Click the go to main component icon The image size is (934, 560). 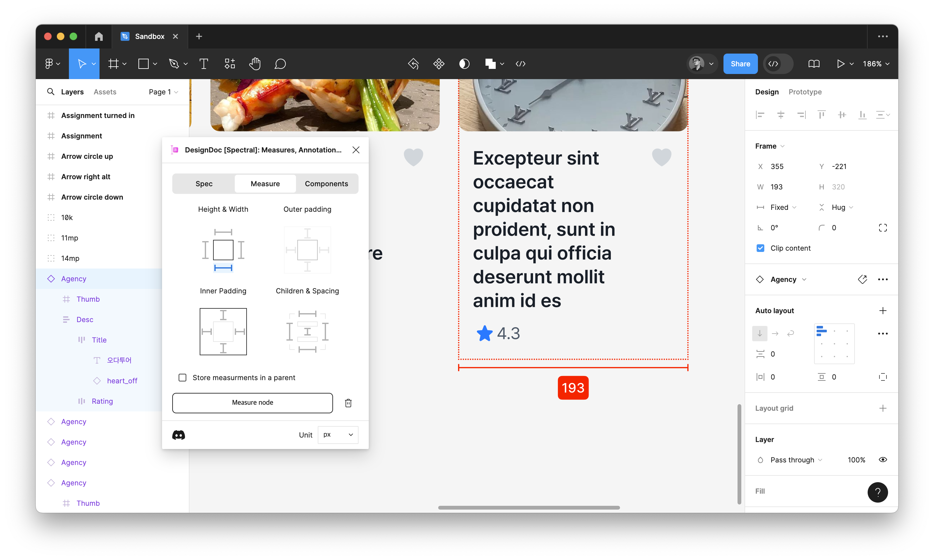tap(862, 280)
